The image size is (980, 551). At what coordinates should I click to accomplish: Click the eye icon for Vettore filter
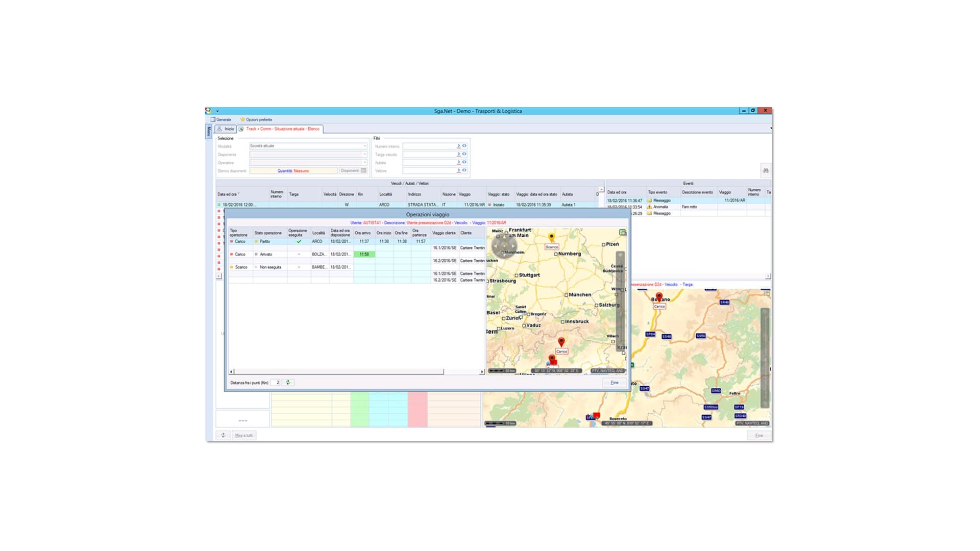tap(464, 170)
